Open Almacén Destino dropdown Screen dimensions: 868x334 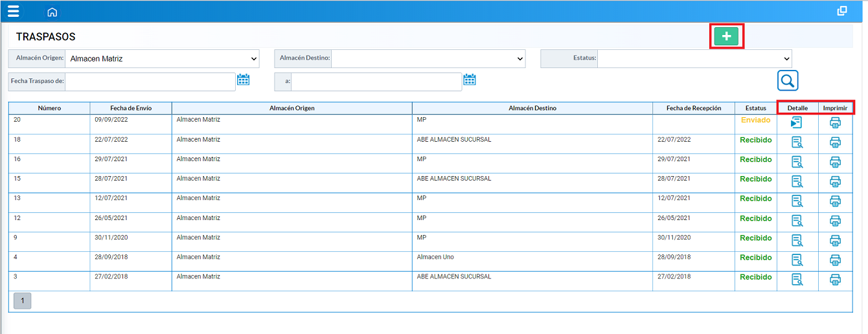(x=428, y=58)
